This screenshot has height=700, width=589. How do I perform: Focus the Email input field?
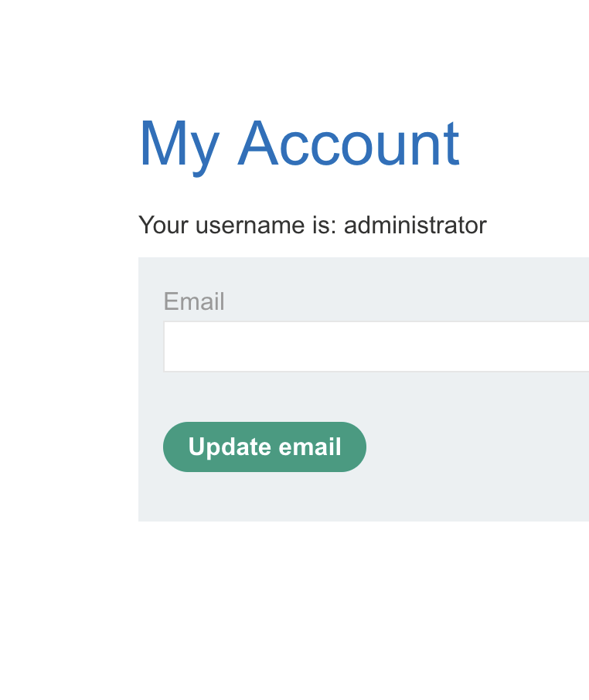click(x=376, y=347)
